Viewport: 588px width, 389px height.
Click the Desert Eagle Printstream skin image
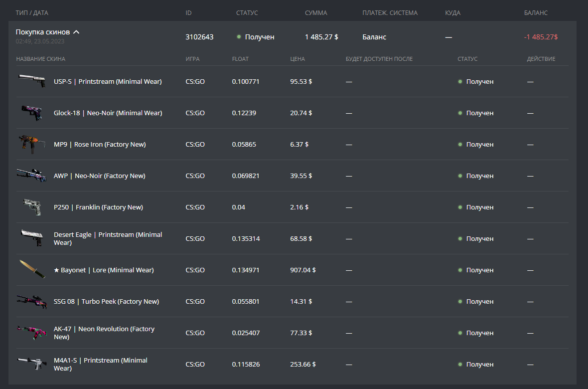click(x=32, y=238)
